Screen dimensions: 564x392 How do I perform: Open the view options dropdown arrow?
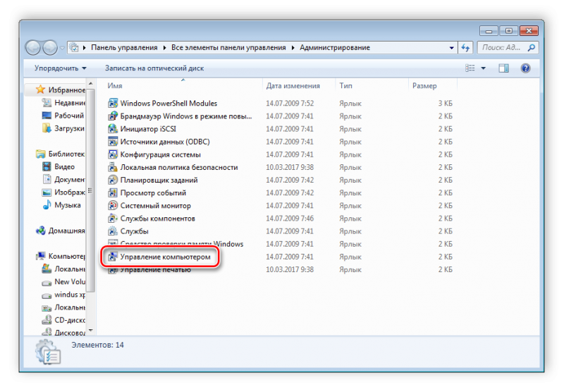coord(484,68)
